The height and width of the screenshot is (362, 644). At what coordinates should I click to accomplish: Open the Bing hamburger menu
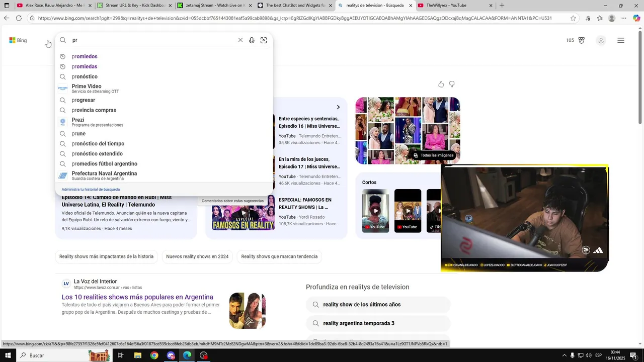click(621, 40)
